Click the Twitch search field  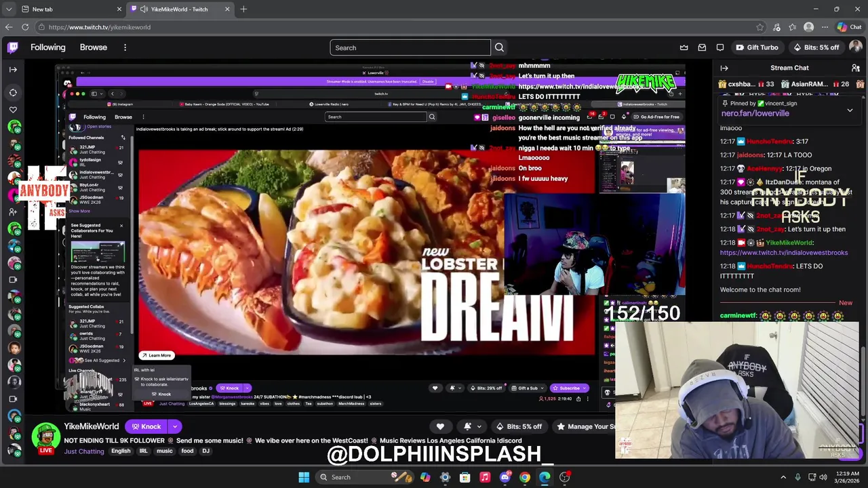pyautogui.click(x=410, y=47)
